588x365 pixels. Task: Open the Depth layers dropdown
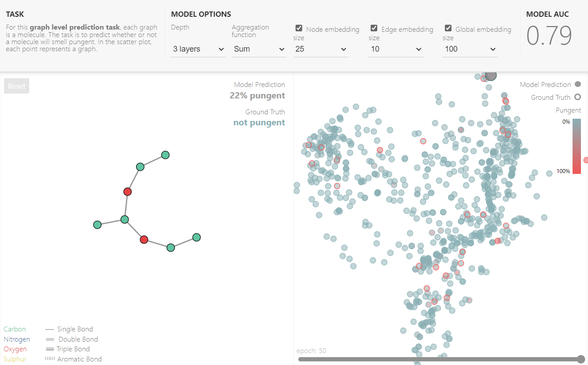(199, 49)
